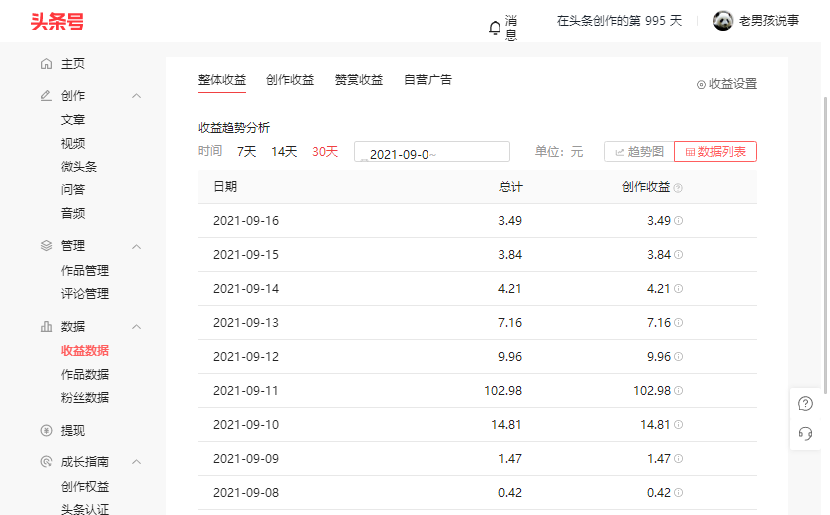
Task: Click the 2021-09-11 date cell
Action: pyautogui.click(x=246, y=391)
